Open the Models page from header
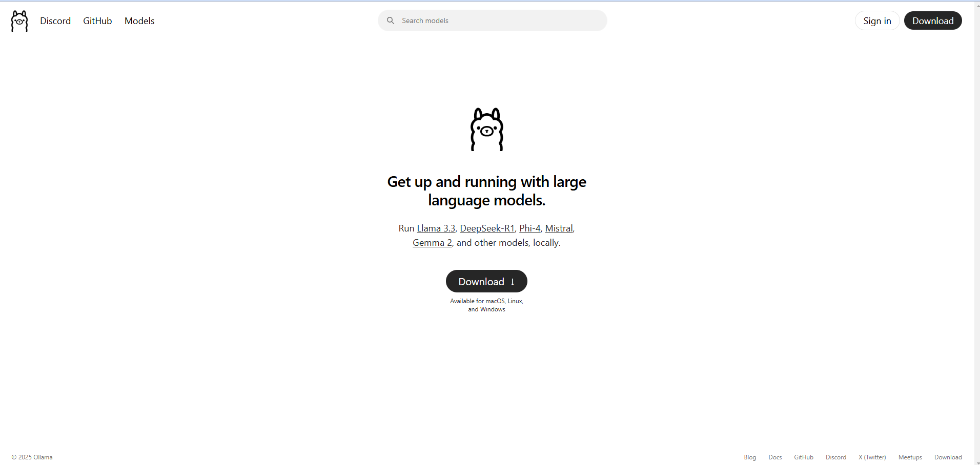Viewport: 980px width, 465px height. pyautogui.click(x=139, y=21)
